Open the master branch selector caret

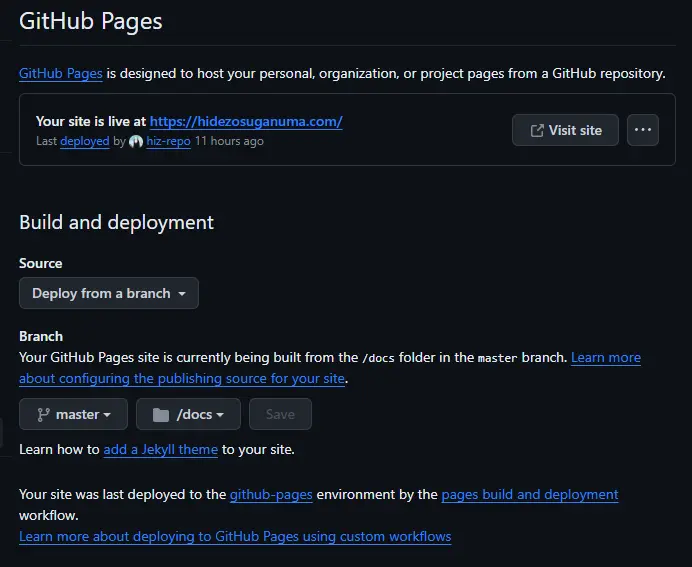point(107,415)
